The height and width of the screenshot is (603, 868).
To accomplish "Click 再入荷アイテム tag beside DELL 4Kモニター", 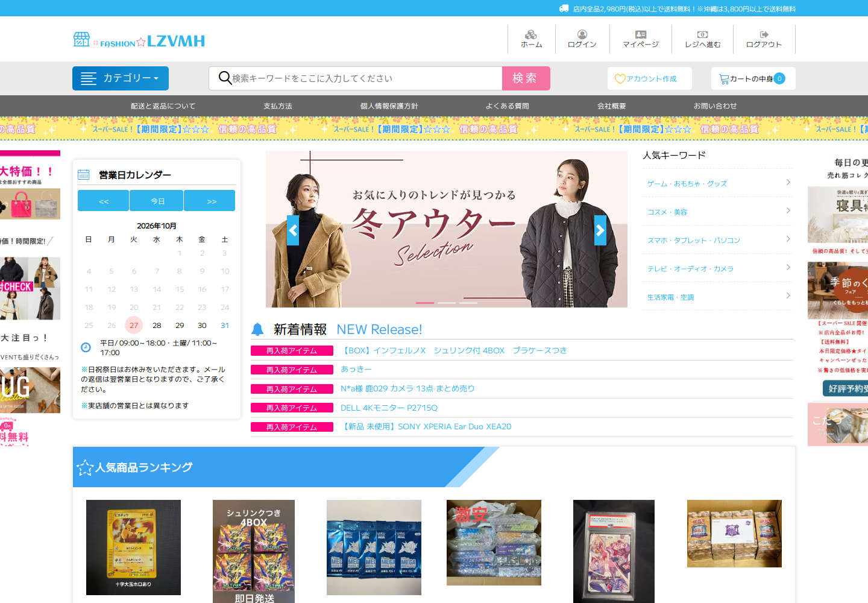I will tap(292, 408).
